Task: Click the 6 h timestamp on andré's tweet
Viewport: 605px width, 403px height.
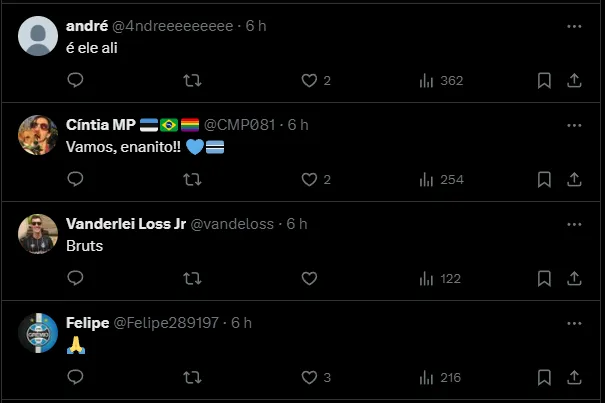Action: pyautogui.click(x=255, y=26)
